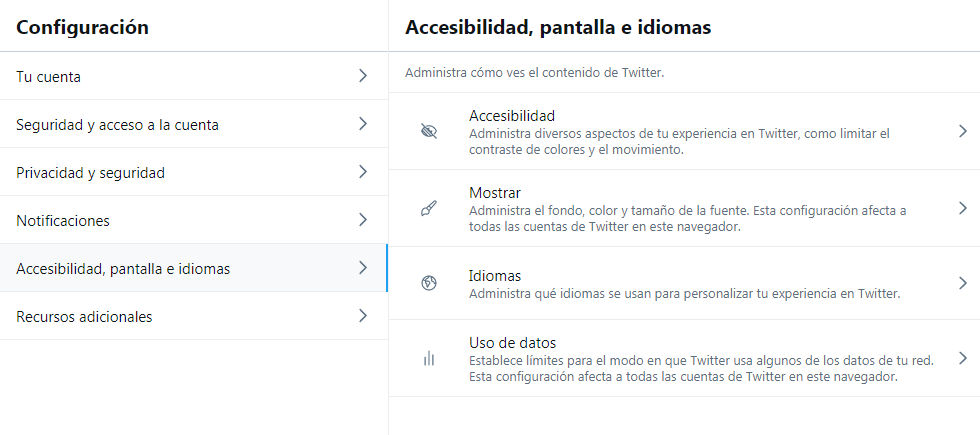Select Accesibilidad, pantalla e idiomas menu entry
Screen dimensions: 980x435
click(194, 268)
